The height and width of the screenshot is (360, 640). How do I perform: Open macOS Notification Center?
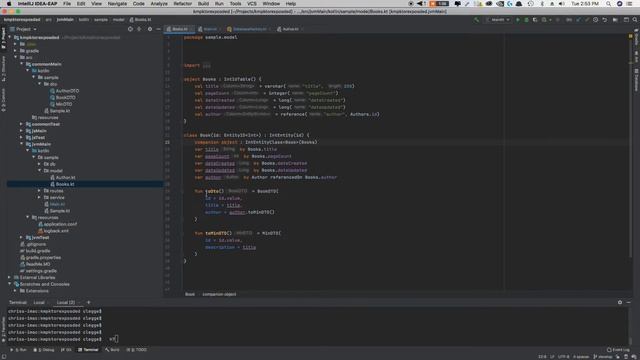coord(630,4)
